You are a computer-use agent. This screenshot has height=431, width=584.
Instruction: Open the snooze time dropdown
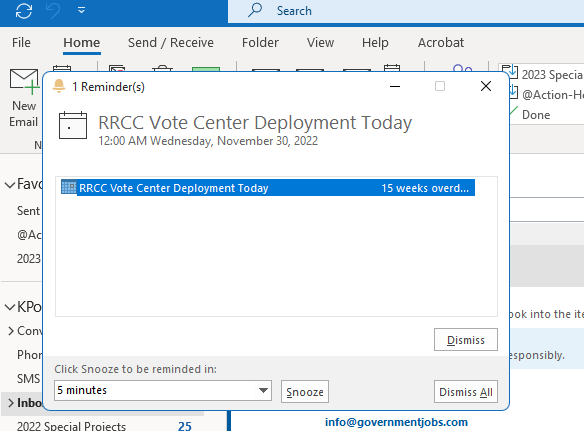(x=263, y=390)
